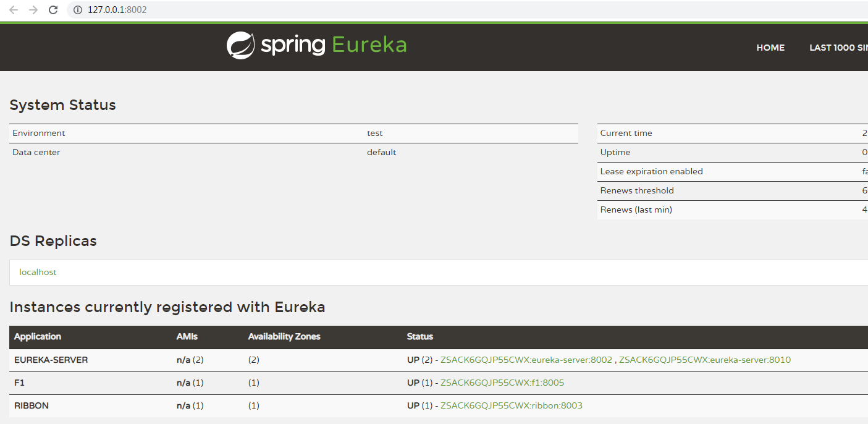This screenshot has height=424, width=868.
Task: Open the LAST 1000 SINCE navigation item
Action: [838, 48]
